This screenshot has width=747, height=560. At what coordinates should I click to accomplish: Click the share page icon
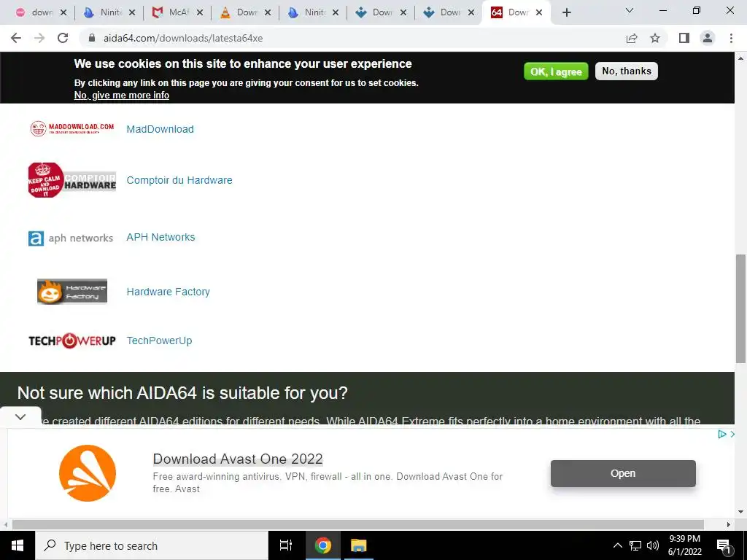632,38
